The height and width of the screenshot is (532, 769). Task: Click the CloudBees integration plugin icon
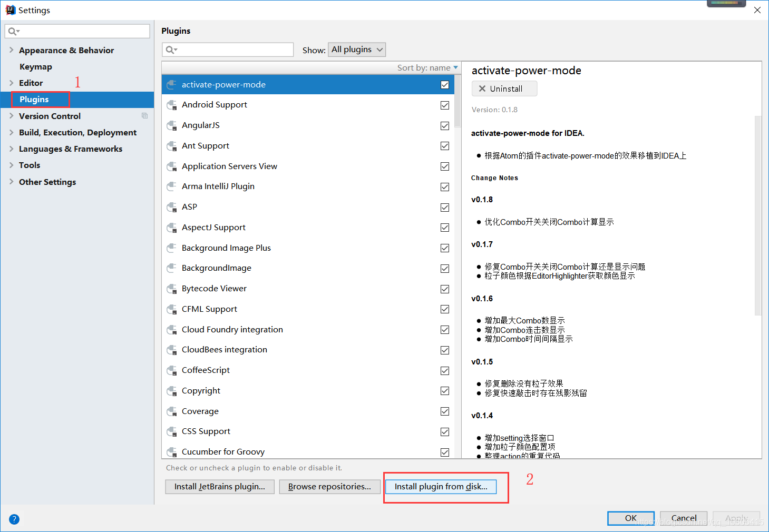(171, 350)
